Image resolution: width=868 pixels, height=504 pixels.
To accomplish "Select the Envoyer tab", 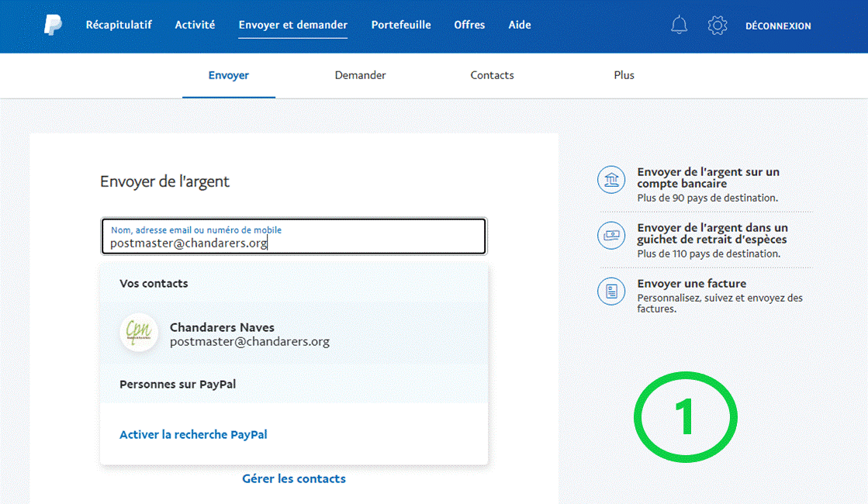I will click(229, 75).
